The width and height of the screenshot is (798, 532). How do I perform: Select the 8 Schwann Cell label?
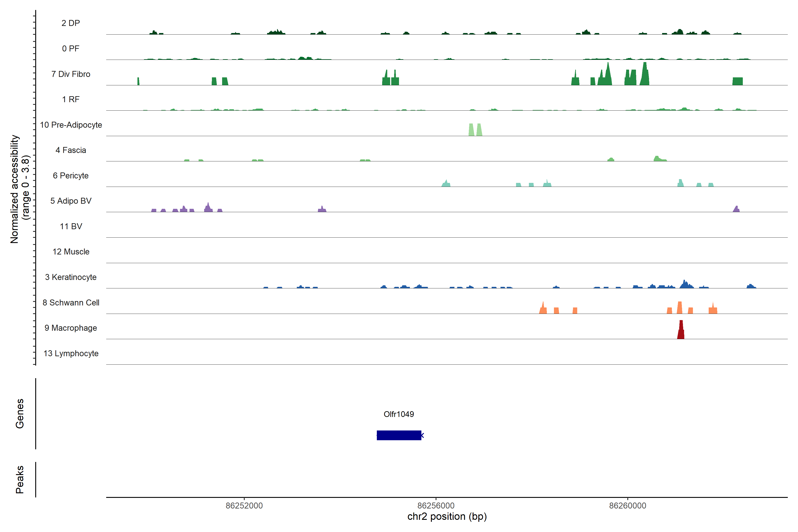tap(70, 303)
